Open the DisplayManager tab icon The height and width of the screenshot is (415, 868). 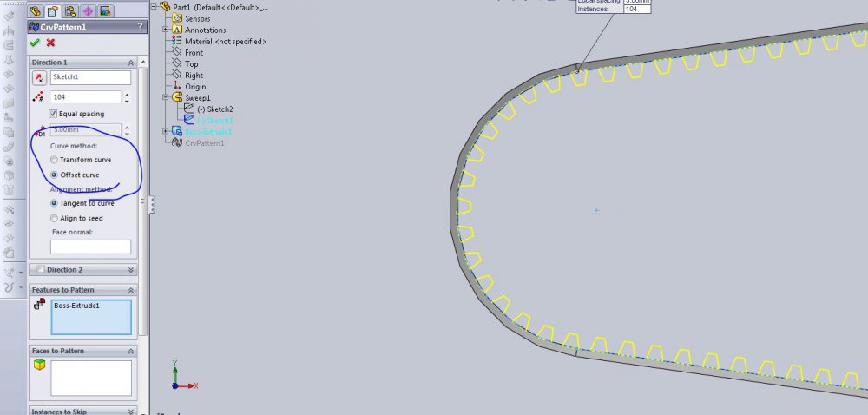pos(105,10)
